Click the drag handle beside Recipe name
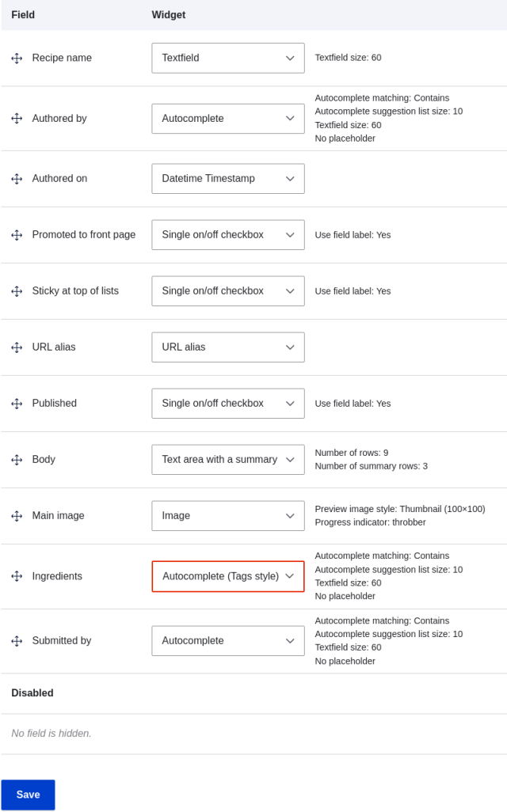This screenshot has height=812, width=507. (16, 58)
